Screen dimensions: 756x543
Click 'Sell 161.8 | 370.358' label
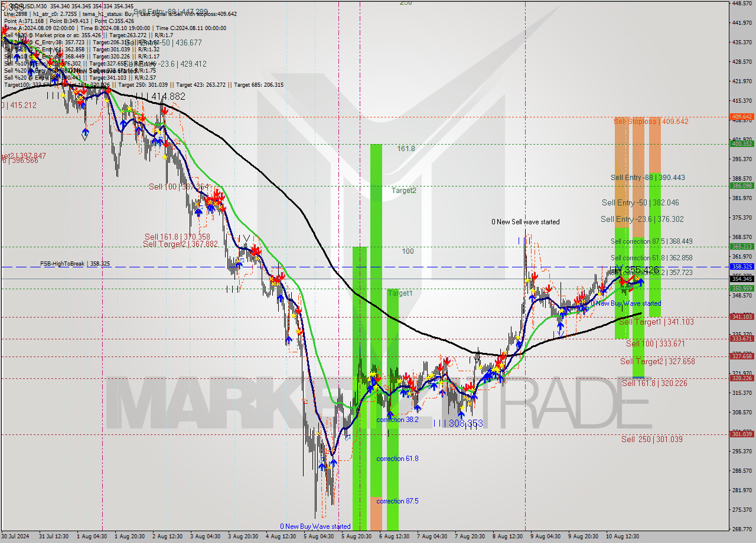177,237
